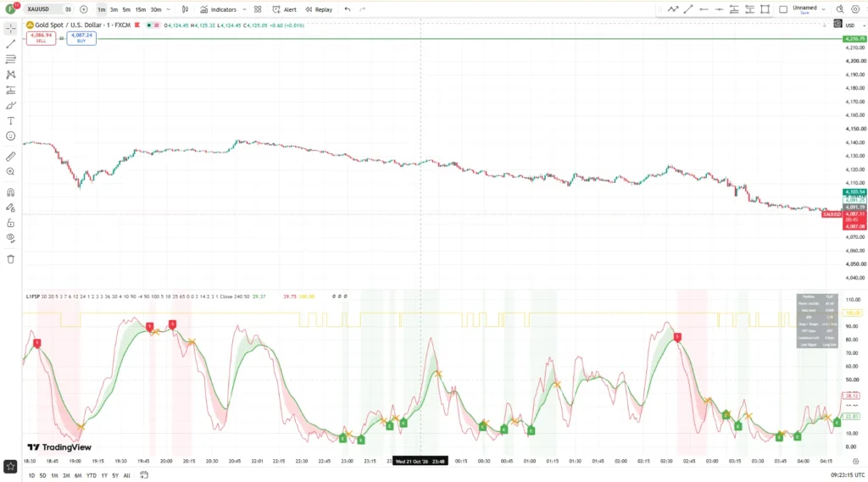Screen dimensions: 868x482
Task: Select the 1D date range
Action: click(x=31, y=475)
